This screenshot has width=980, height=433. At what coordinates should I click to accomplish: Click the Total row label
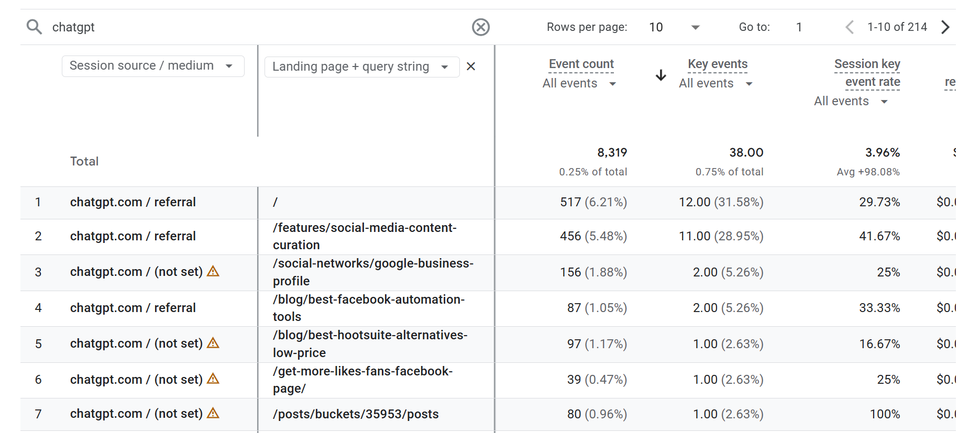[x=84, y=161]
